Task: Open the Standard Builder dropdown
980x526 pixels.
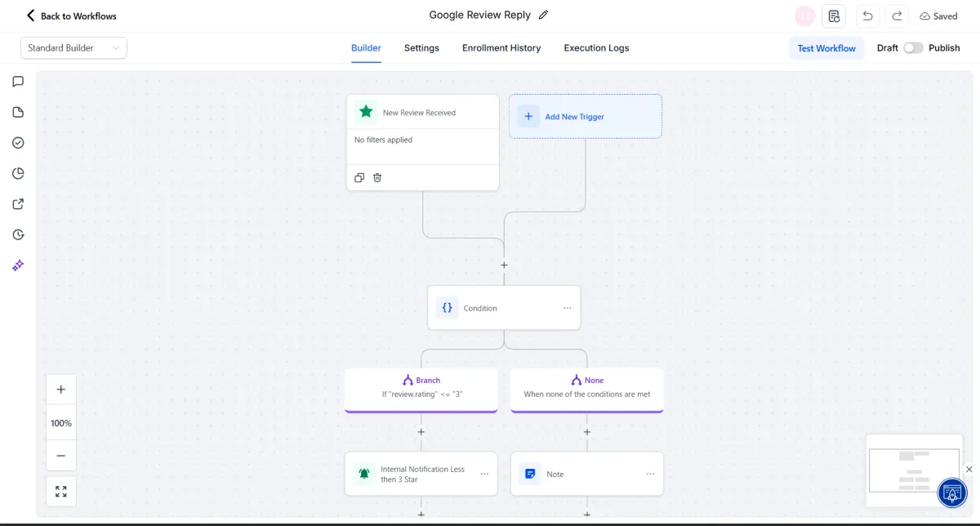Action: [x=73, y=48]
